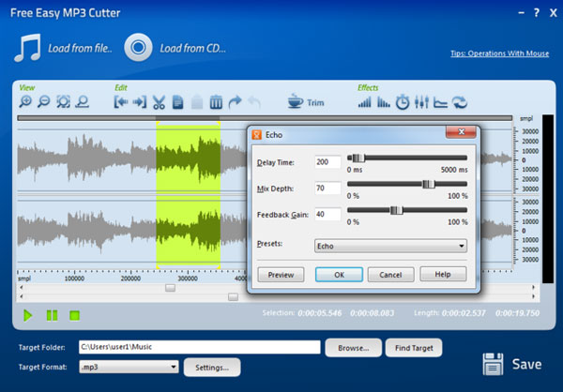563x392 pixels.
Task: Click the Feedback Gain value field
Action: (327, 215)
